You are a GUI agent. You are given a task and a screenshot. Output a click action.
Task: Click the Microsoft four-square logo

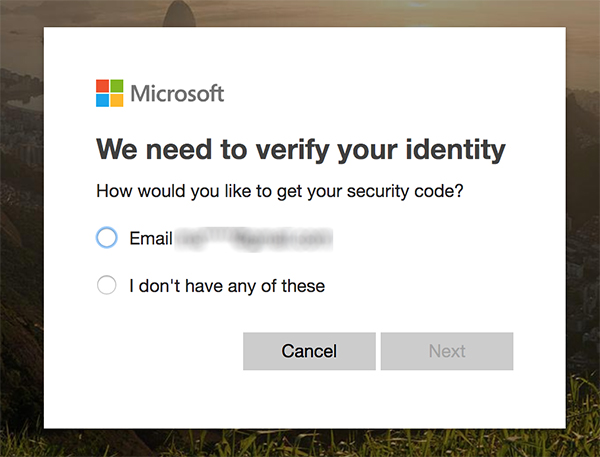tap(109, 93)
